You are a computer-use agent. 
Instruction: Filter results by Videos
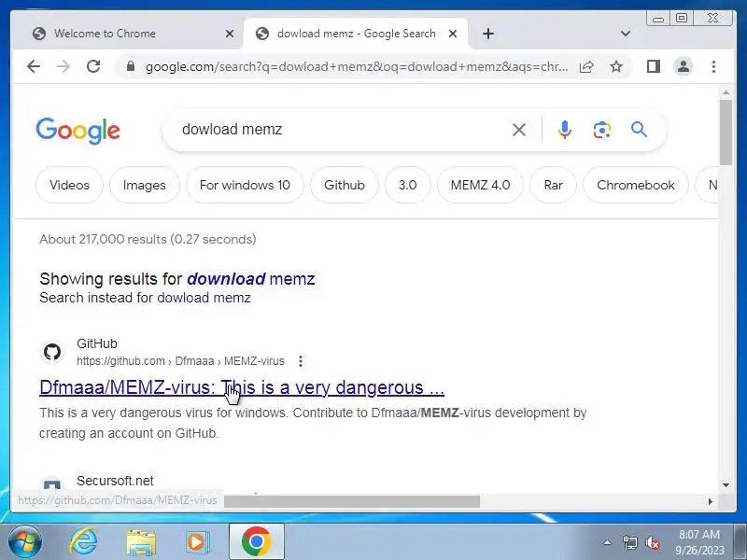69,185
